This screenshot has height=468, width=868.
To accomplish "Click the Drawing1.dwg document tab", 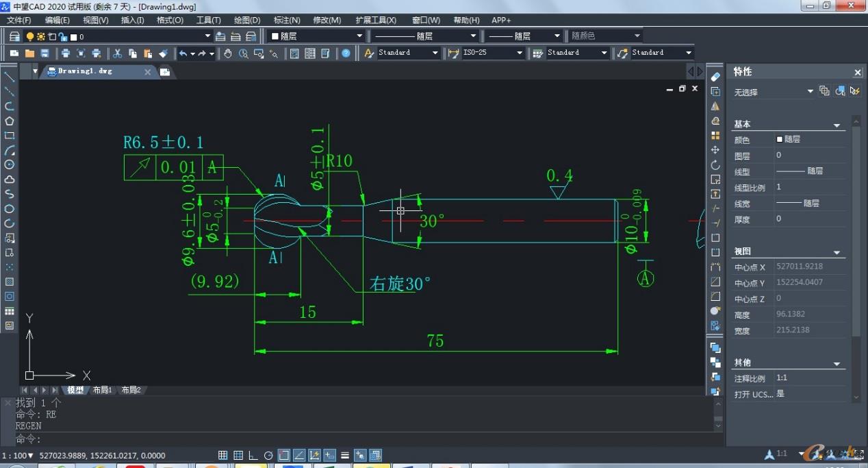I will 84,71.
